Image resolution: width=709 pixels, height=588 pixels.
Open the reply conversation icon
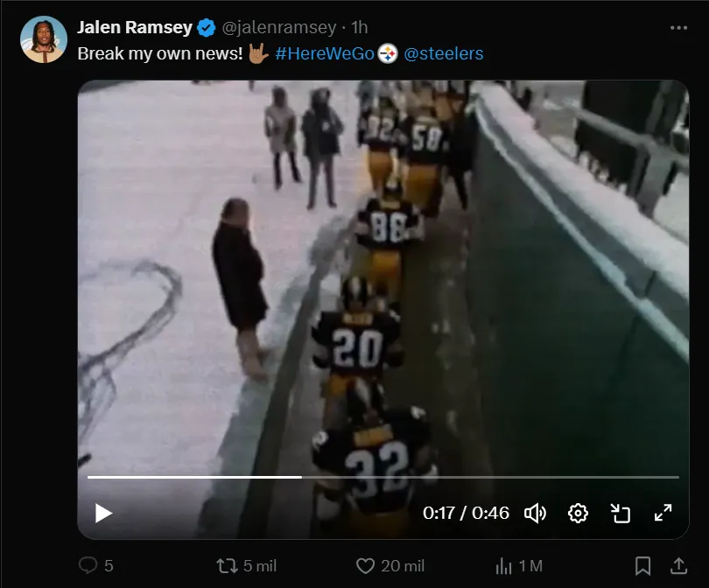(88, 566)
